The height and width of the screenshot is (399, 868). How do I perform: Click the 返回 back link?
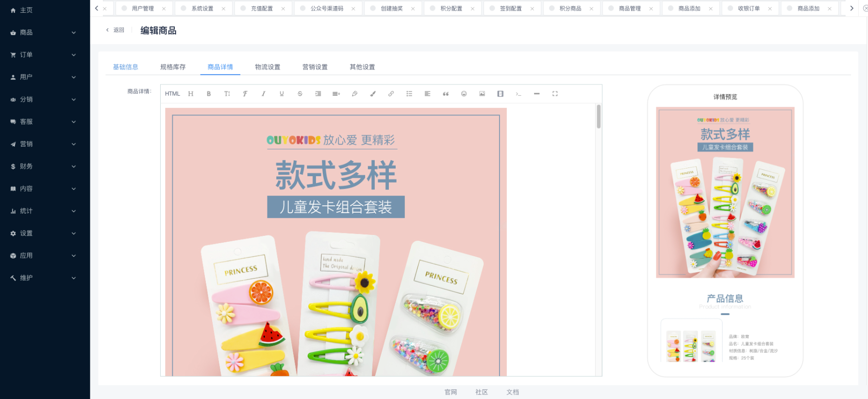pos(116,30)
